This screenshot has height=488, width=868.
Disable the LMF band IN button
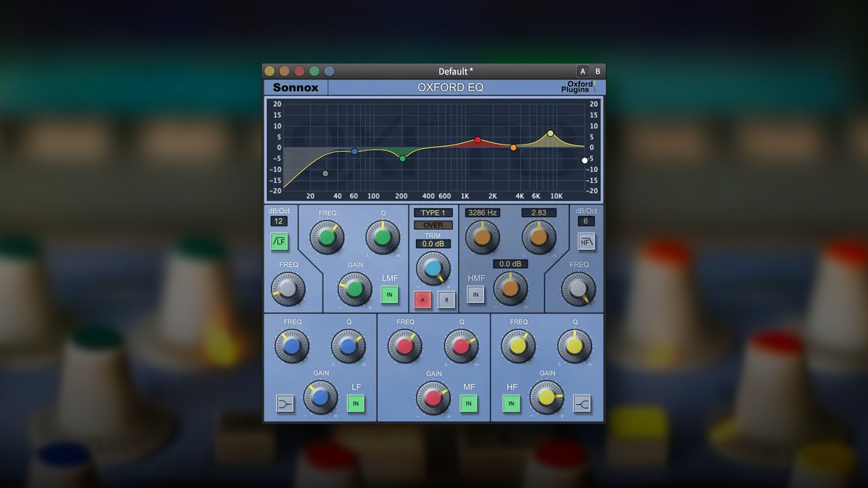[390, 294]
